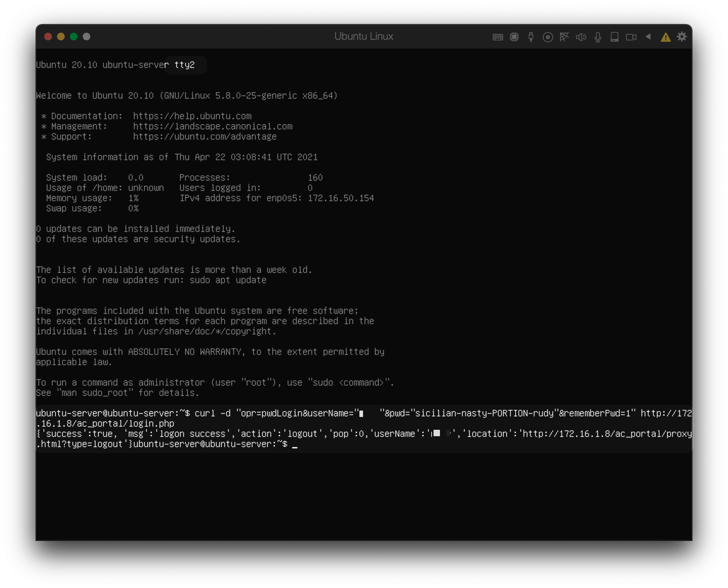This screenshot has height=588, width=728.
Task: Click the ubuntu.com/advantage support URL
Action: point(205,136)
